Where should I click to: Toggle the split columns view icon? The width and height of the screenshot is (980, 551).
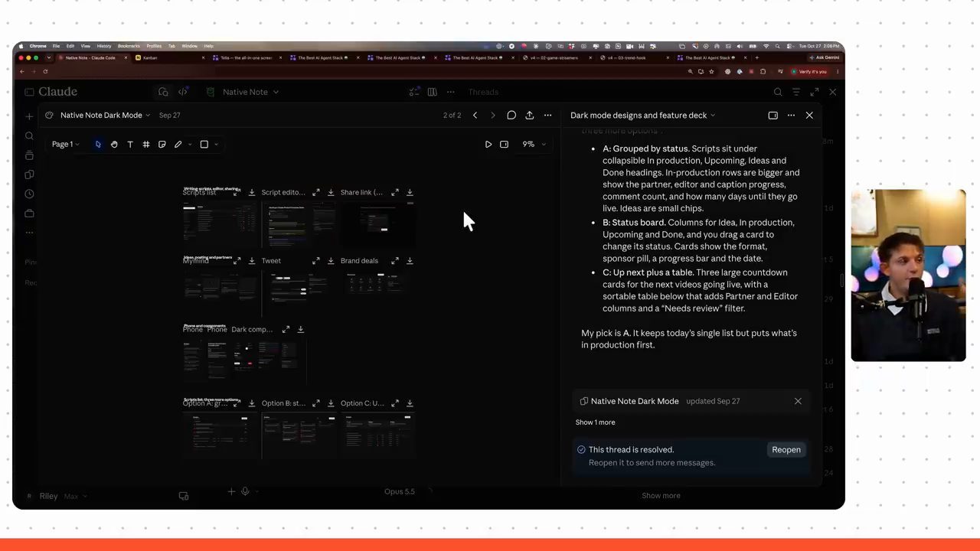pyautogui.click(x=433, y=92)
